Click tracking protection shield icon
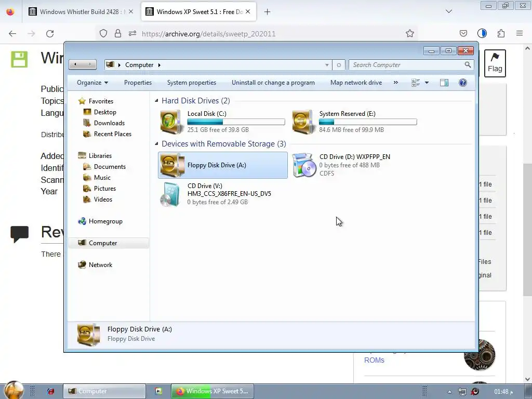Viewport: 532px width, 399px height. tap(103, 33)
